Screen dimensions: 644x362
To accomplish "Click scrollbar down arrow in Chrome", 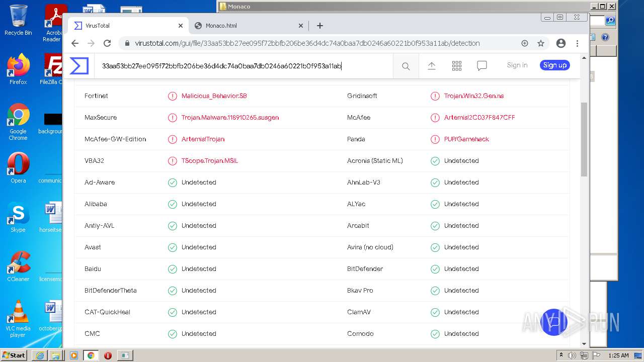I will (x=584, y=344).
